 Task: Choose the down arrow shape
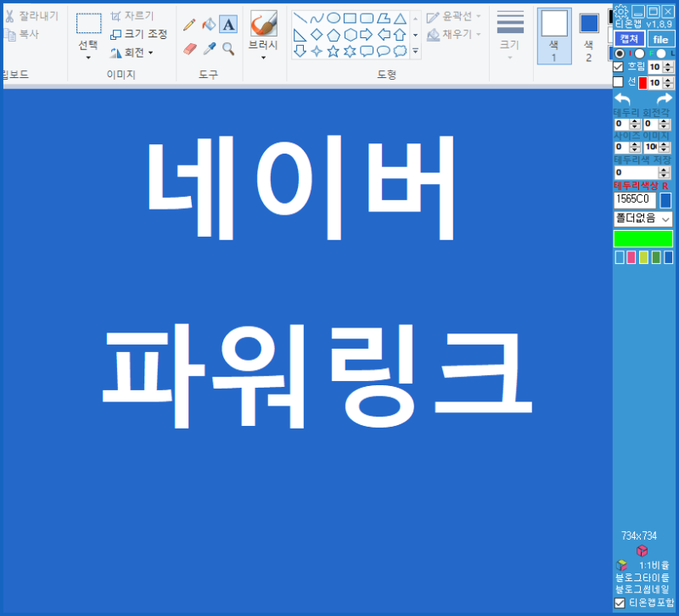coord(300,51)
